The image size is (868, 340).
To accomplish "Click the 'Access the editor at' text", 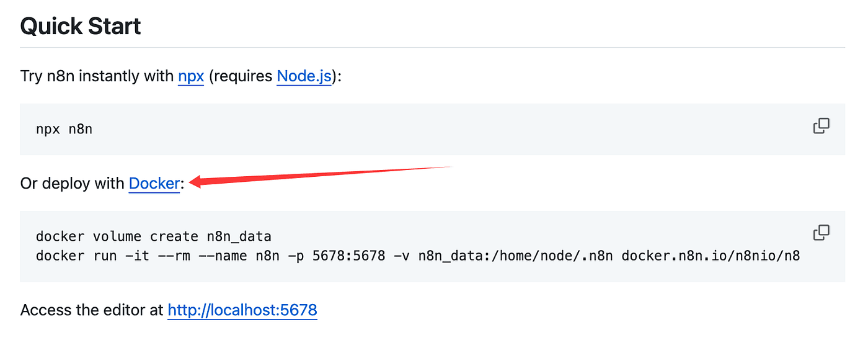I will pyautogui.click(x=92, y=310).
